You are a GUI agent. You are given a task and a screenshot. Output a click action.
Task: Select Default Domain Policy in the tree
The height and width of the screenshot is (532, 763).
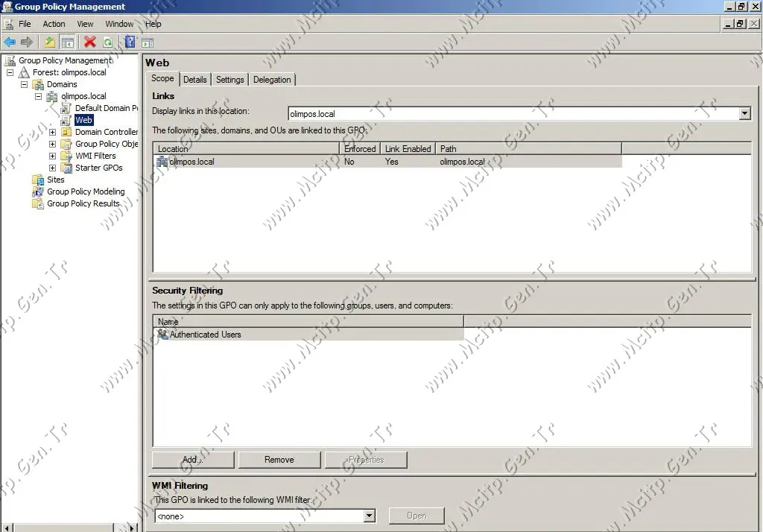(x=107, y=108)
